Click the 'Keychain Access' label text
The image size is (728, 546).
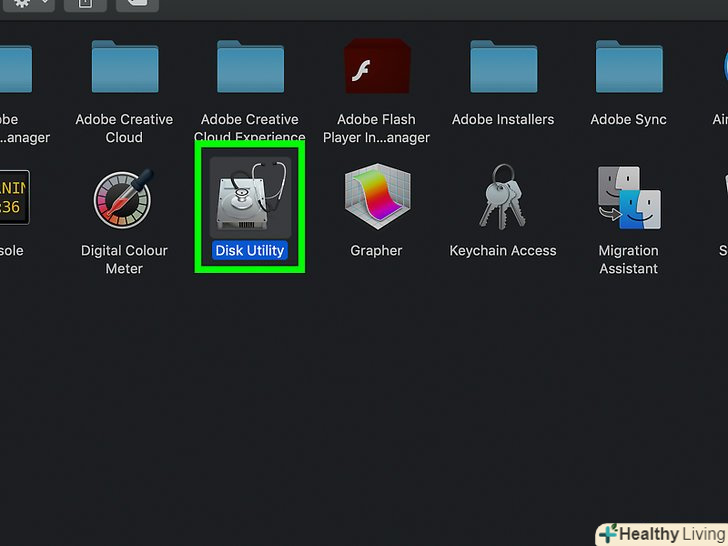point(503,251)
